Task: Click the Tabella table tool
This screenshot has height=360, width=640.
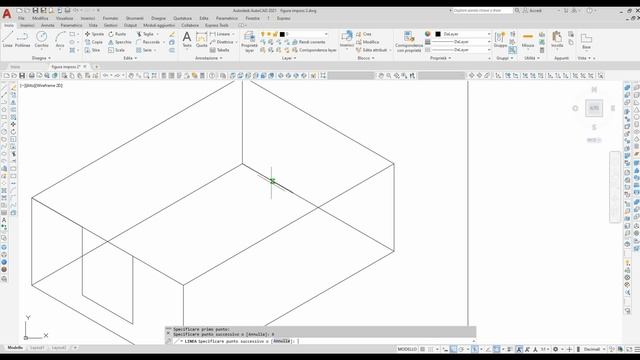Action: point(220,50)
